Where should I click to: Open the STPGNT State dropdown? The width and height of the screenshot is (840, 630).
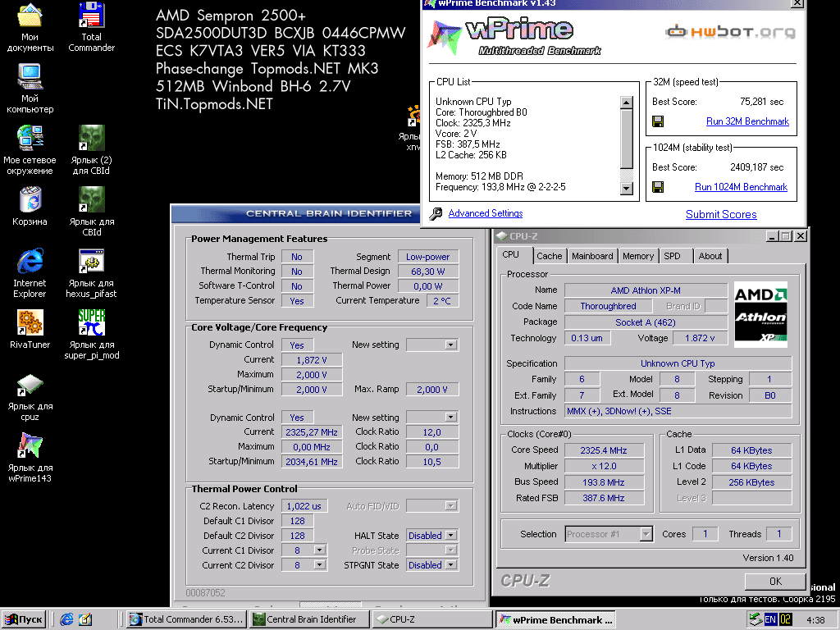pos(451,565)
